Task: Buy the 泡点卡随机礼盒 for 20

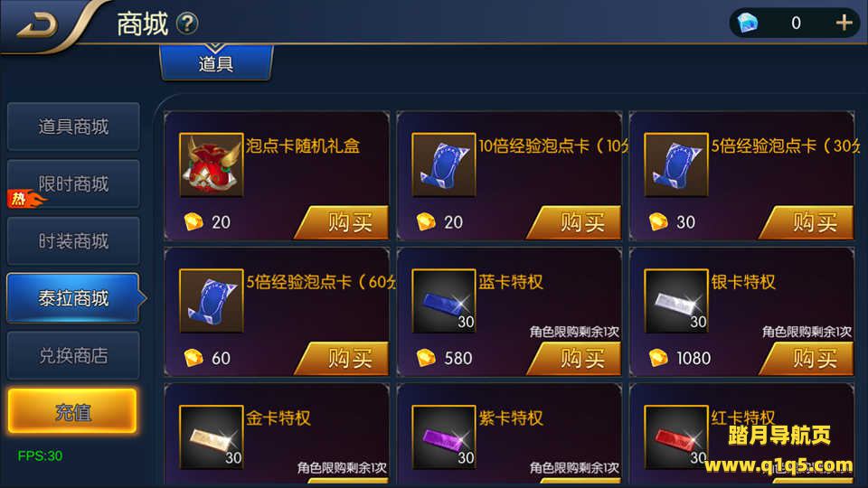Action: [342, 222]
